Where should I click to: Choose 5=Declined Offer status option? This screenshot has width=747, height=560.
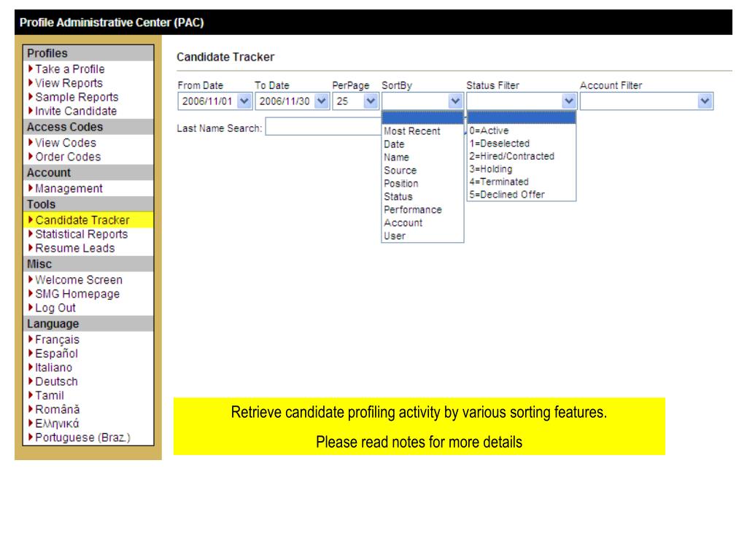point(508,194)
